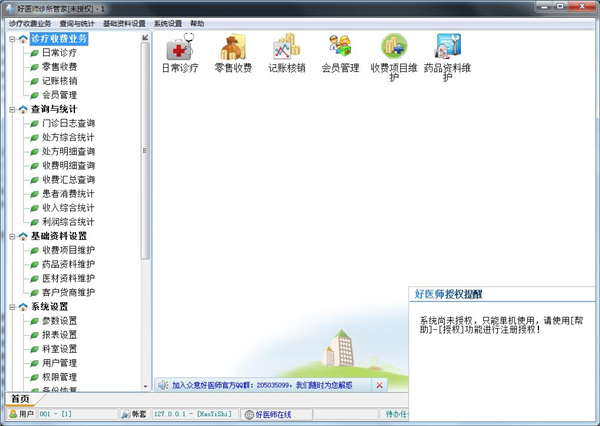Collapse the 诊疗收费业务 tree group
Screen dimensions: 600x426
(x=12, y=39)
